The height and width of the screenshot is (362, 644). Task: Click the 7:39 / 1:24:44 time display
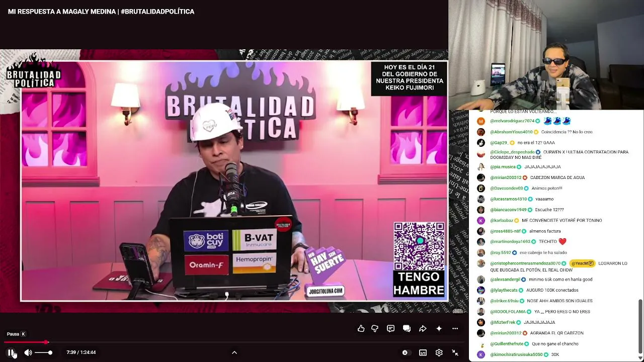coord(81,352)
